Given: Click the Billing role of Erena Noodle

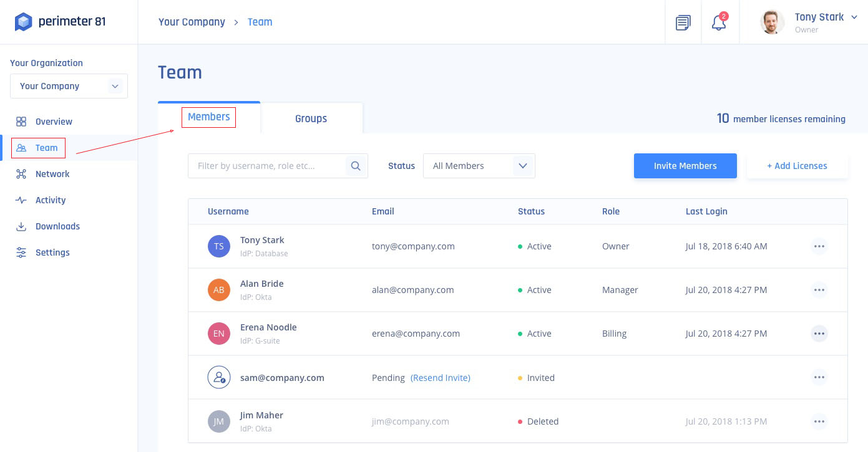Looking at the screenshot, I should [x=614, y=334].
